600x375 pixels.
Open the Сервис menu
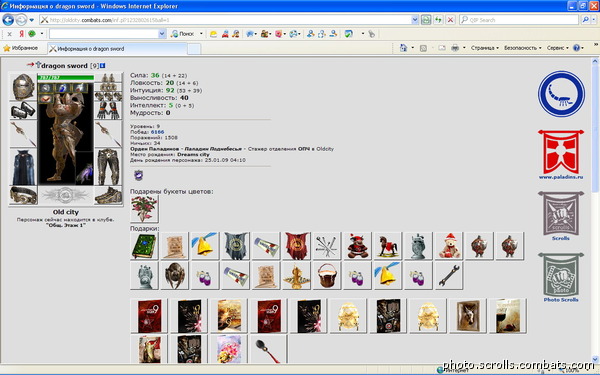point(558,48)
